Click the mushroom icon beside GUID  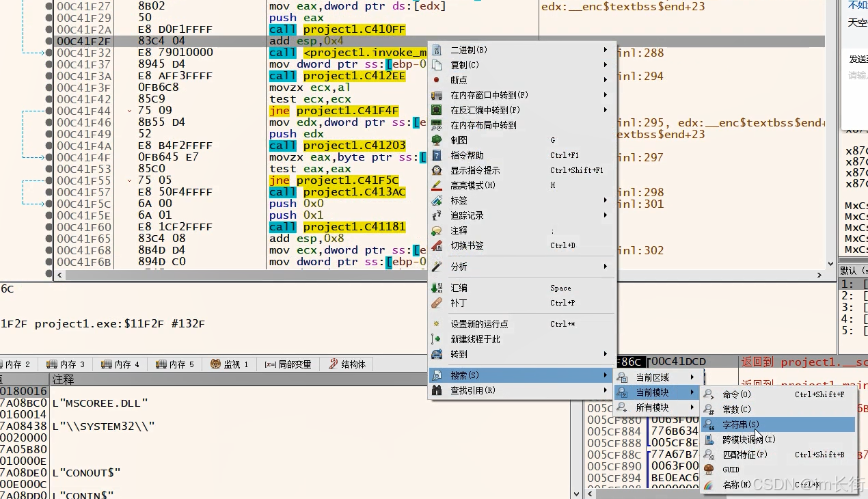coord(709,470)
